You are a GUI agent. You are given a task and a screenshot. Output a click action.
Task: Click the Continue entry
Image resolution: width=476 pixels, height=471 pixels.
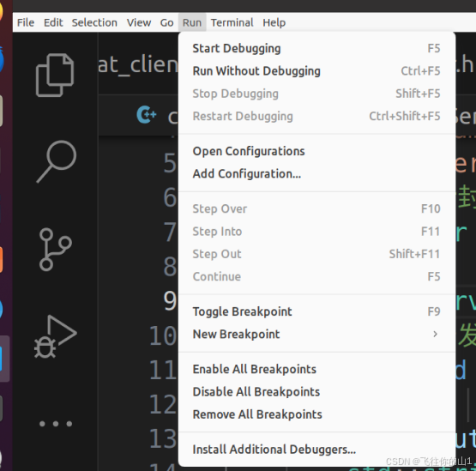tap(316, 276)
